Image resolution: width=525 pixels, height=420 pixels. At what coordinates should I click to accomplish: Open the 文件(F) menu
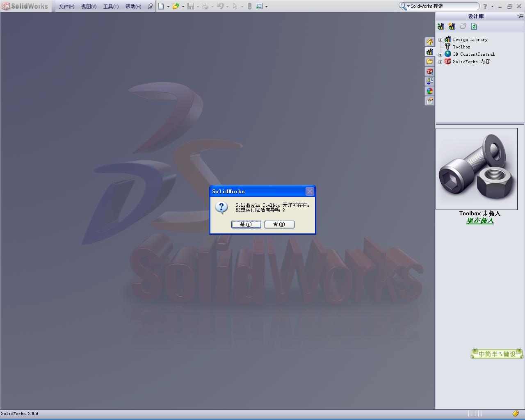tap(66, 7)
